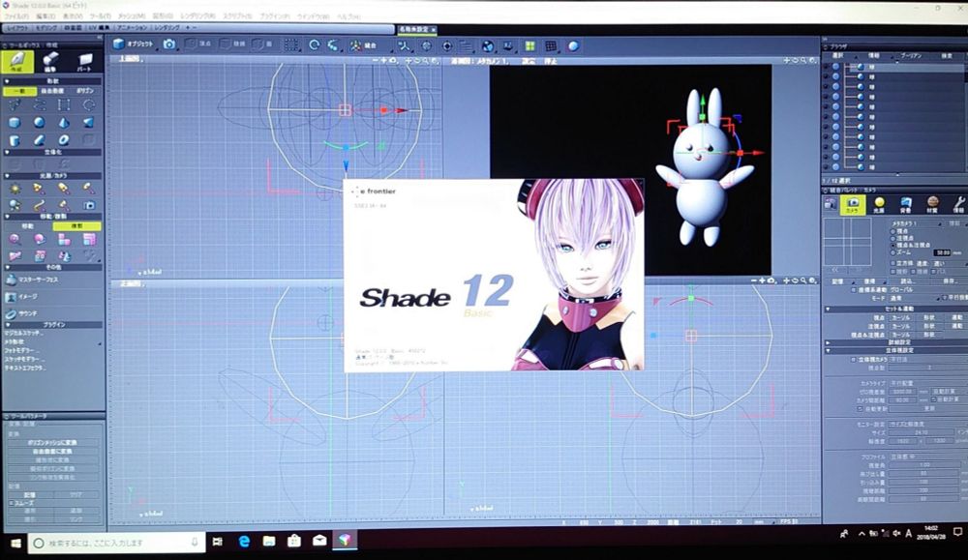Click the green four-pane view layout icon
This screenshot has height=560, width=968.
[x=529, y=45]
